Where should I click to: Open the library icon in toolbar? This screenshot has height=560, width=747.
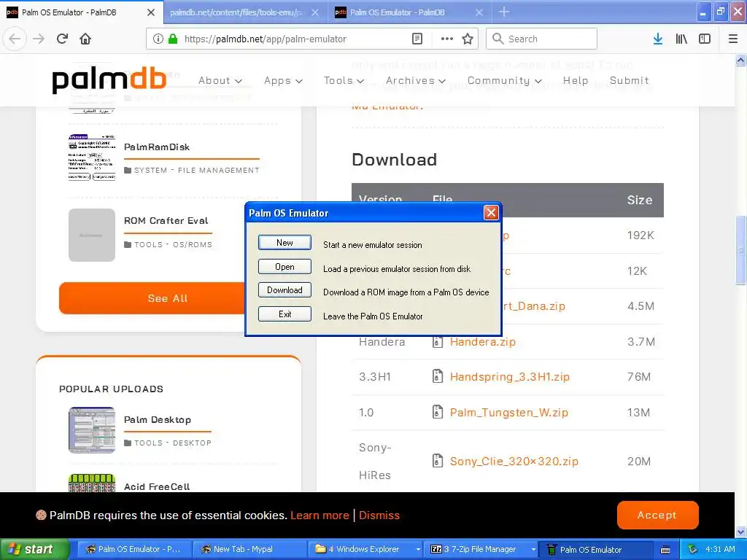(x=681, y=39)
